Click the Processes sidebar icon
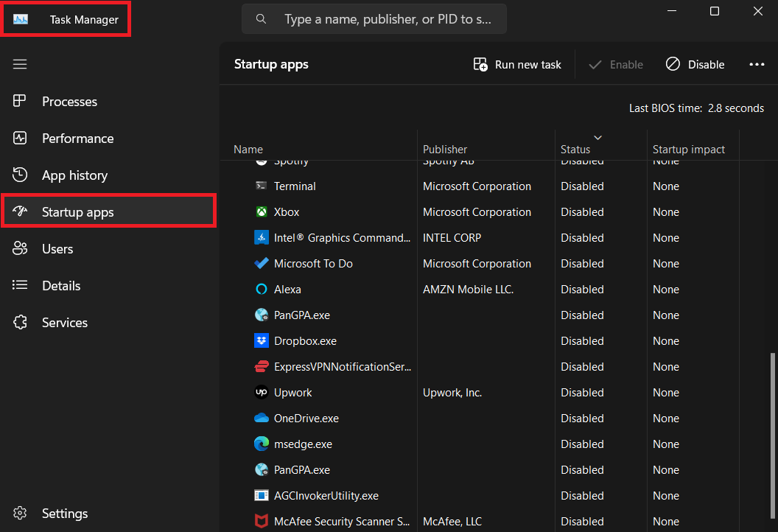 pyautogui.click(x=19, y=101)
